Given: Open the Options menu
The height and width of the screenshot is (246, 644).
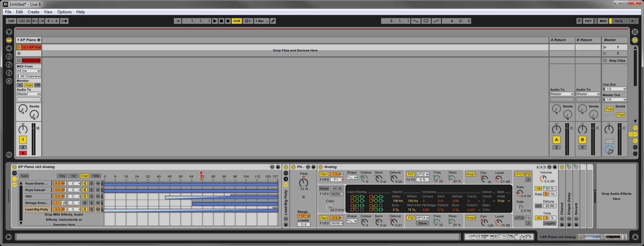Looking at the screenshot, I should [x=64, y=12].
